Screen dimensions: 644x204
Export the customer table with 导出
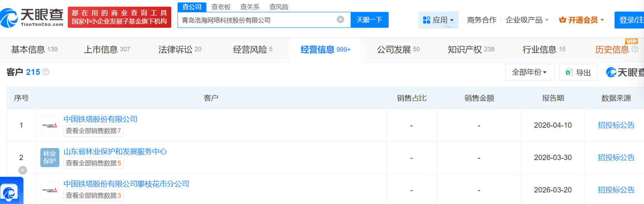(578, 72)
